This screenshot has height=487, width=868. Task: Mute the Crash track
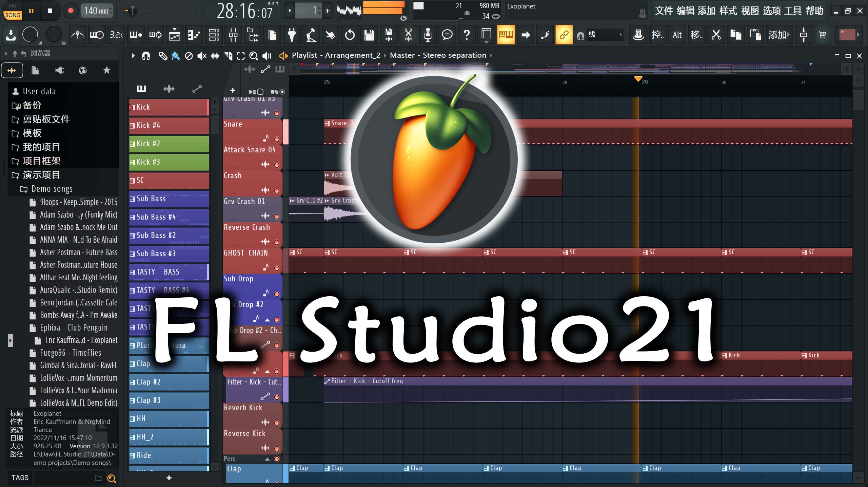277,191
